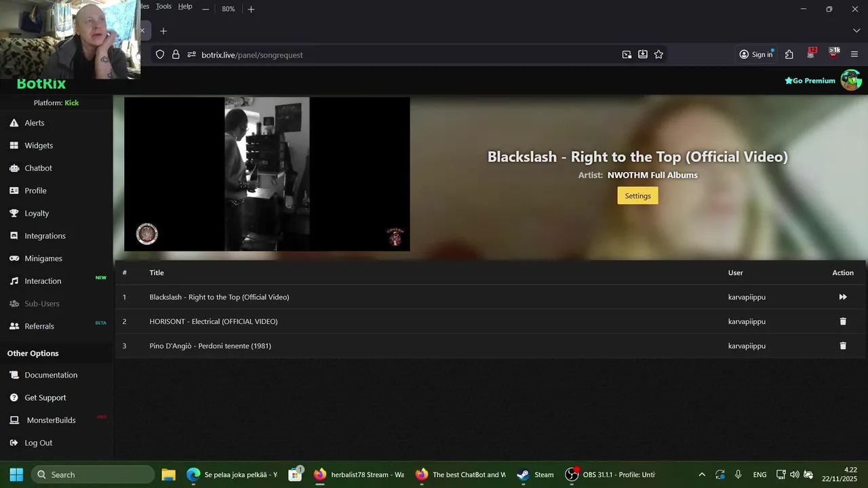The width and height of the screenshot is (868, 488).
Task: Open the Help menu
Action: [x=185, y=6]
